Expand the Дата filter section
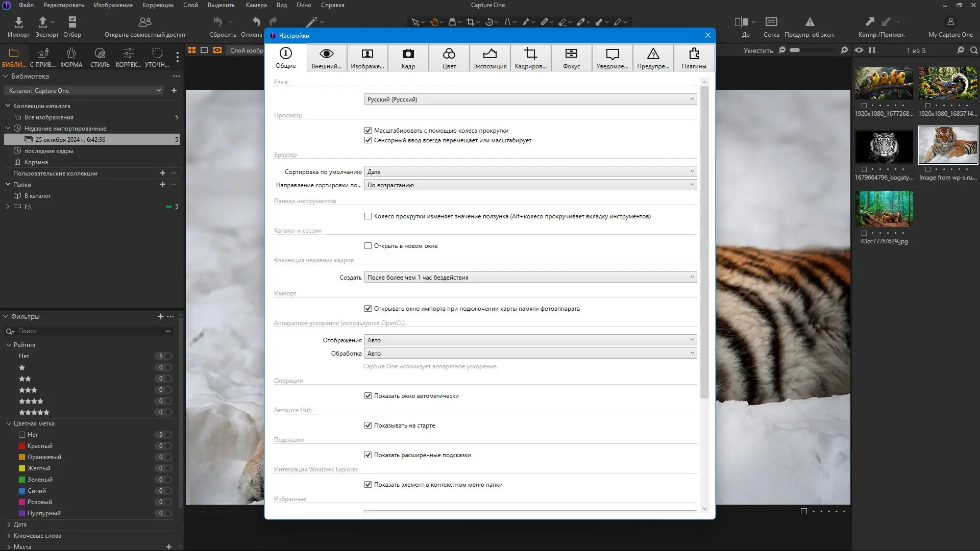The image size is (980, 551). [9, 524]
